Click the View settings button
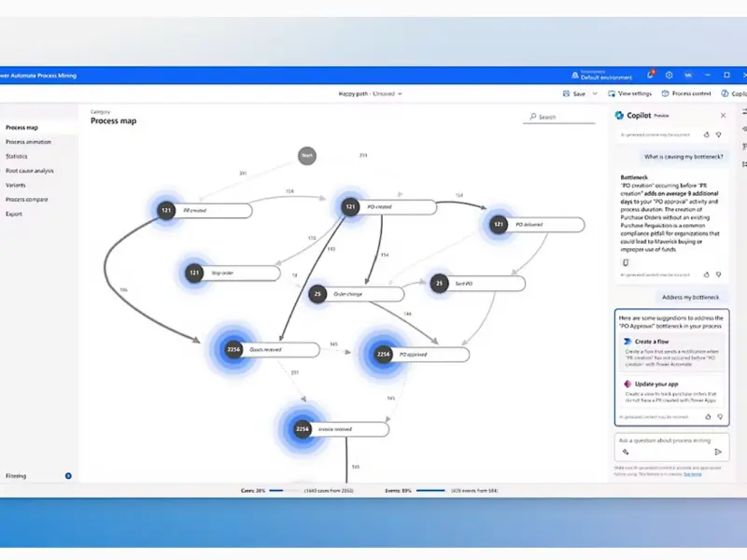Screen dimensions: 747x560 pos(629,94)
